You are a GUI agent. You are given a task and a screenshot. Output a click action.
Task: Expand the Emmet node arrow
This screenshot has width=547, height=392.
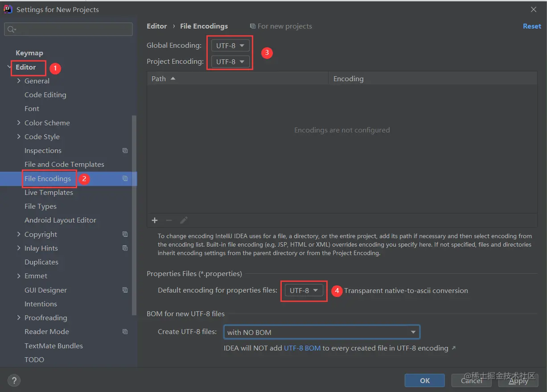point(19,276)
